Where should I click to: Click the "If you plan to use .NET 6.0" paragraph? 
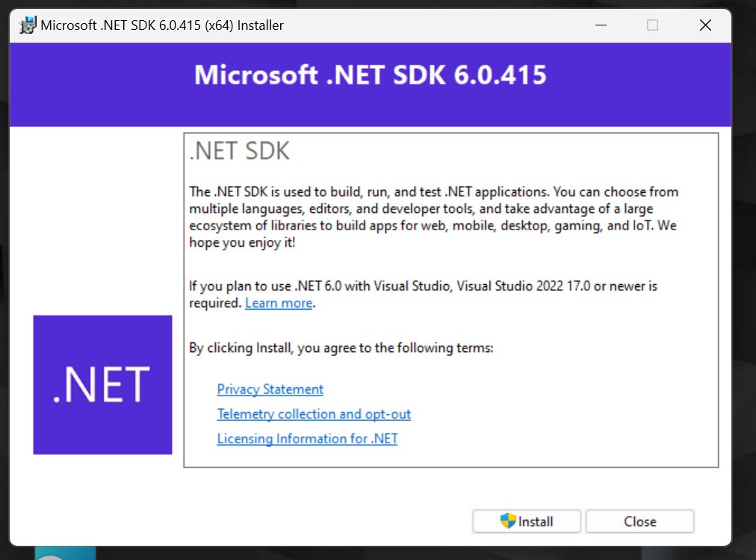423,295
